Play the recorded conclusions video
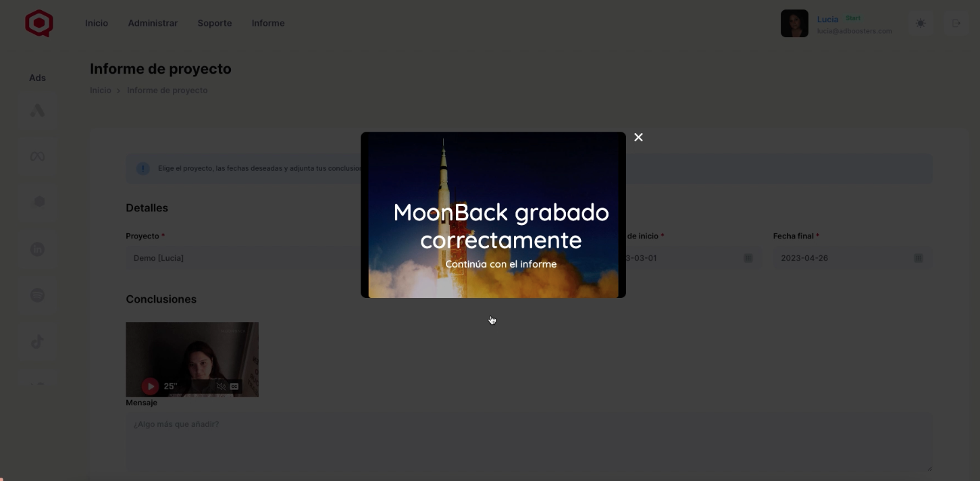The image size is (980, 481). pos(150,386)
